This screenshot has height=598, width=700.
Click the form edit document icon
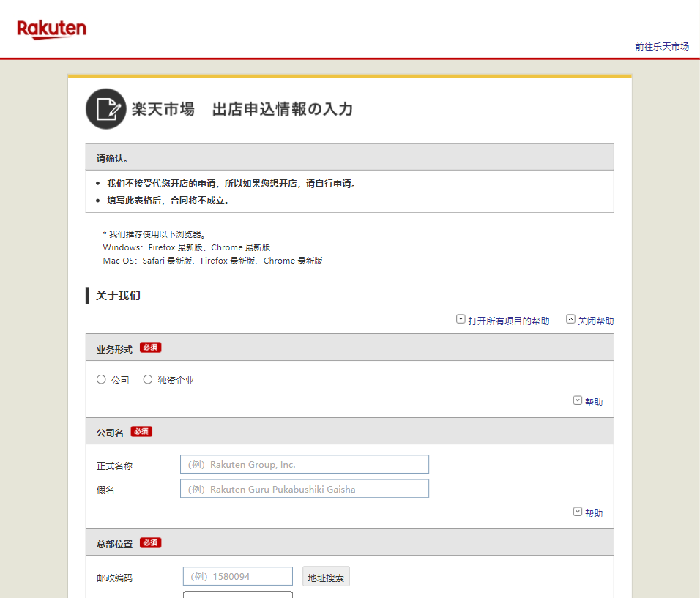coord(106,109)
